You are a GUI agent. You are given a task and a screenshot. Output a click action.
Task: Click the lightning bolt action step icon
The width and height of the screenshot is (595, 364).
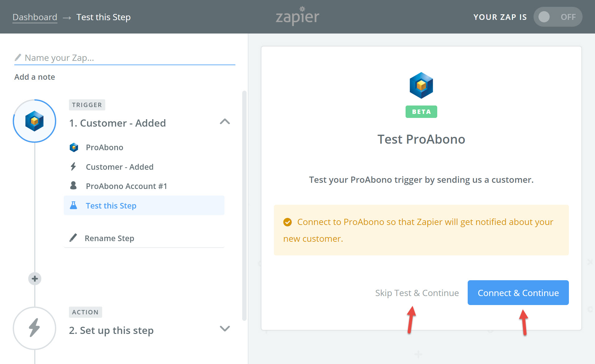tap(34, 328)
